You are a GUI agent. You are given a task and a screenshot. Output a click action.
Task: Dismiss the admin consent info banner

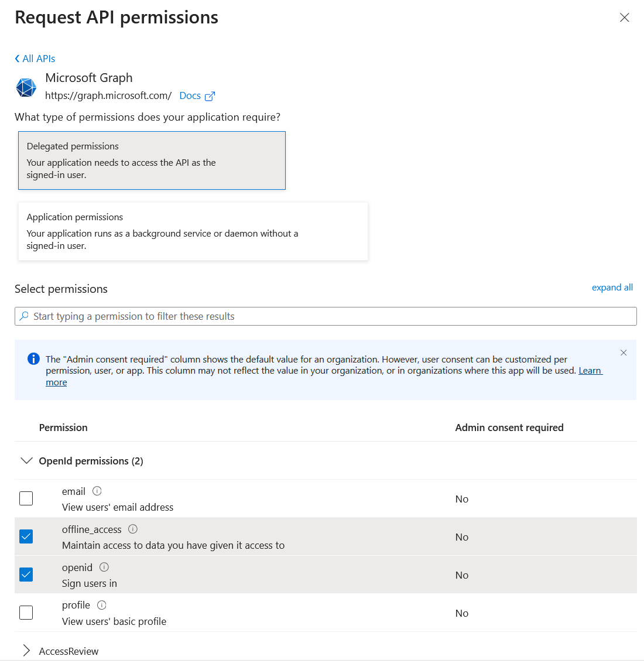624,353
